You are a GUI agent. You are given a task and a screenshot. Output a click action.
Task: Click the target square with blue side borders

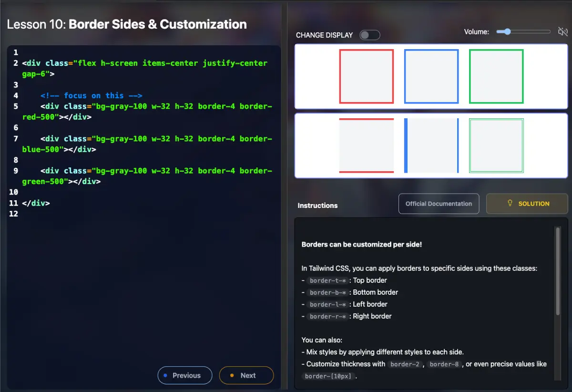431,145
